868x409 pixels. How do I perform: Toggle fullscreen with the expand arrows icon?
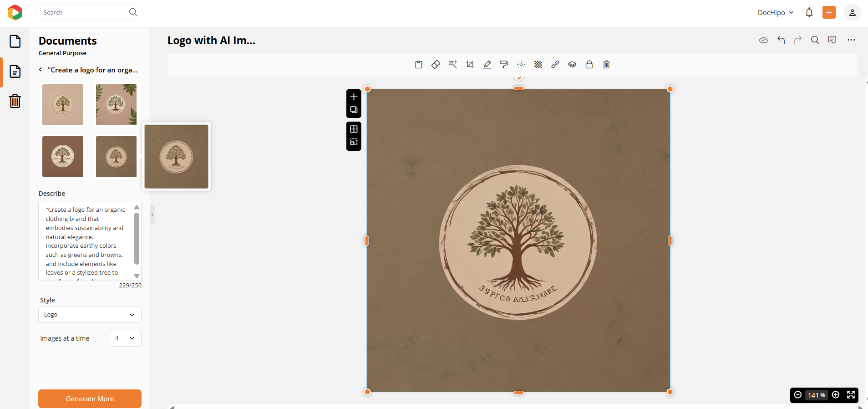pyautogui.click(x=851, y=395)
